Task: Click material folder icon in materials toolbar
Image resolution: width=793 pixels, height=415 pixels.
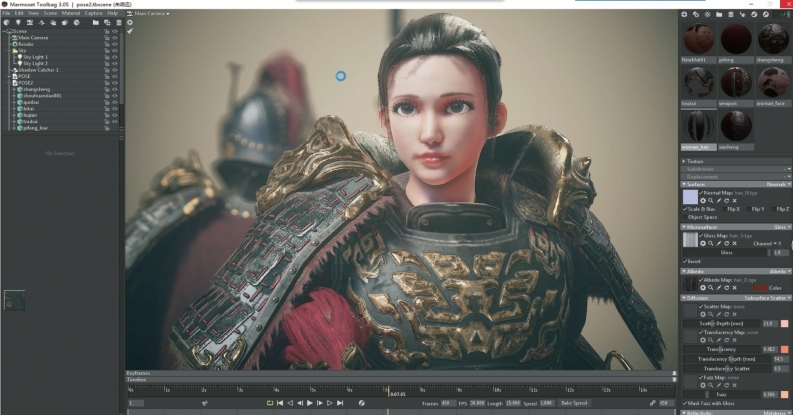Action: (x=719, y=15)
